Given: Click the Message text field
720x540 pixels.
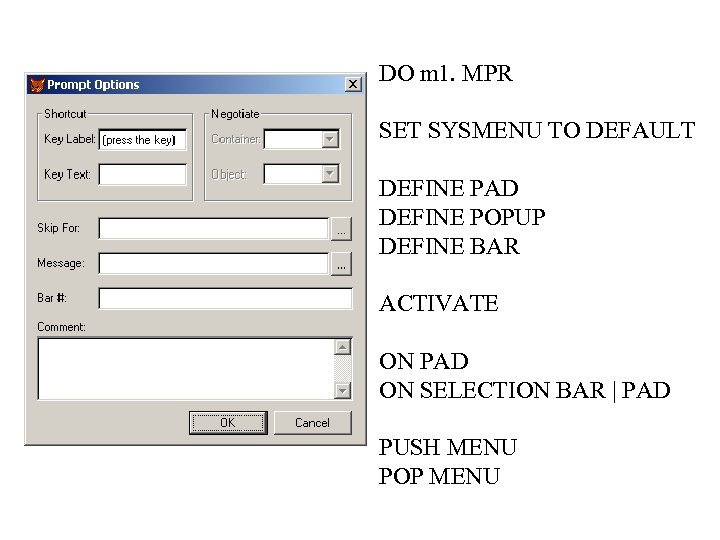Looking at the screenshot, I should click(x=214, y=264).
